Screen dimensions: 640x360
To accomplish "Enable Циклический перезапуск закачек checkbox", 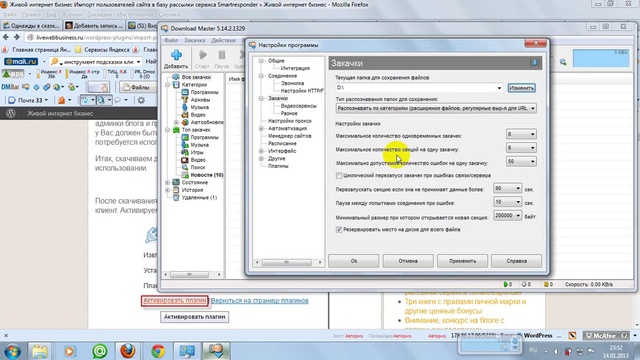I will click(x=339, y=176).
